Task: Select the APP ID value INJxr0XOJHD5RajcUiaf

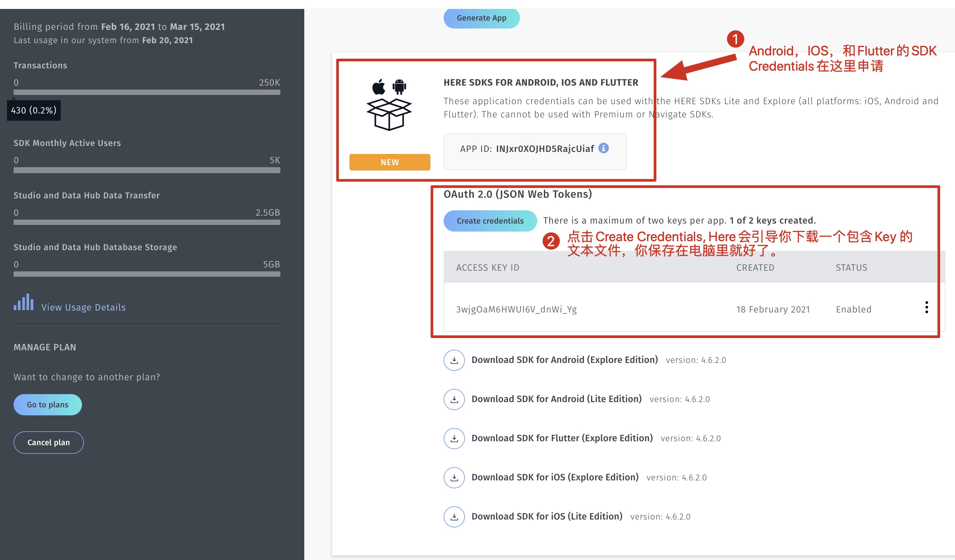Action: point(545,149)
